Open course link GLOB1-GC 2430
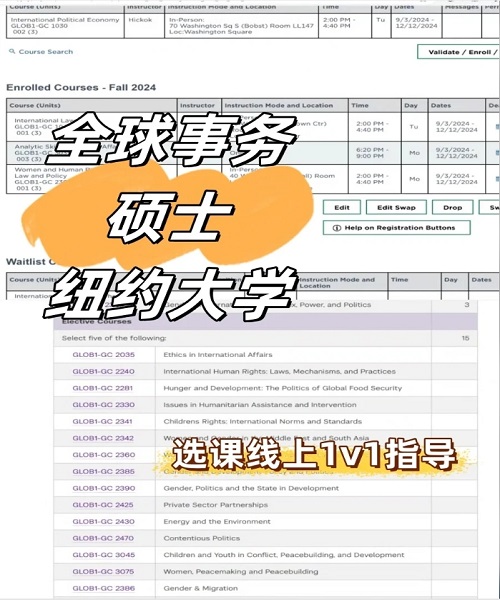This screenshot has width=500, height=600. (x=103, y=522)
